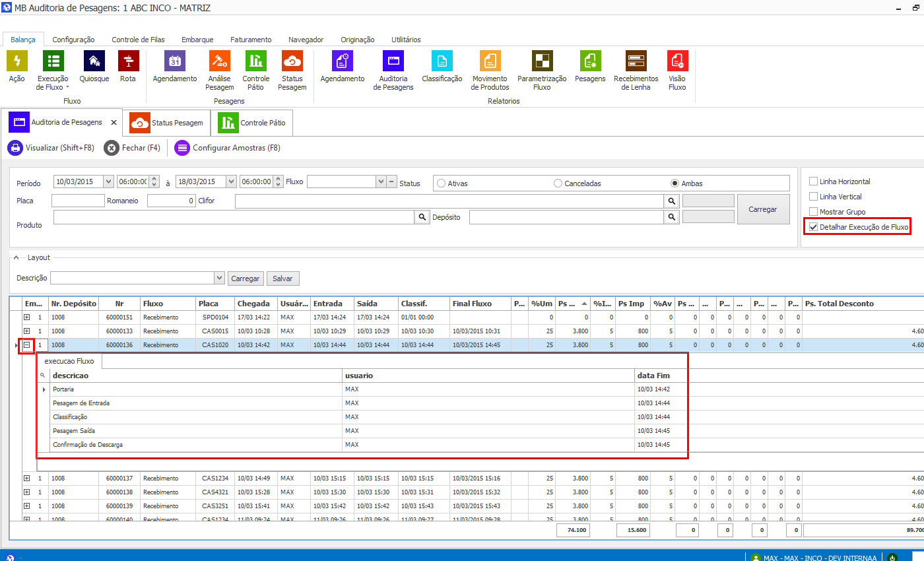Select the Ativas status radio button
Image resolution: width=924 pixels, height=561 pixels.
pyautogui.click(x=442, y=183)
